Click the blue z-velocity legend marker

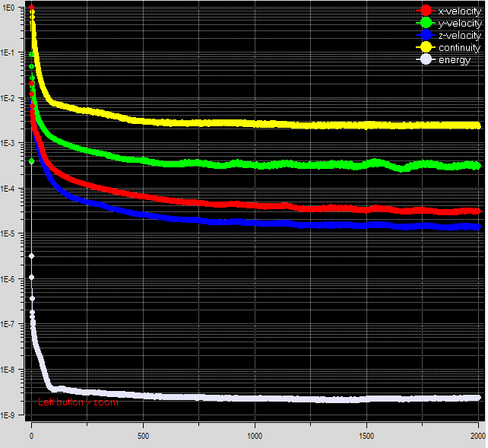(426, 35)
